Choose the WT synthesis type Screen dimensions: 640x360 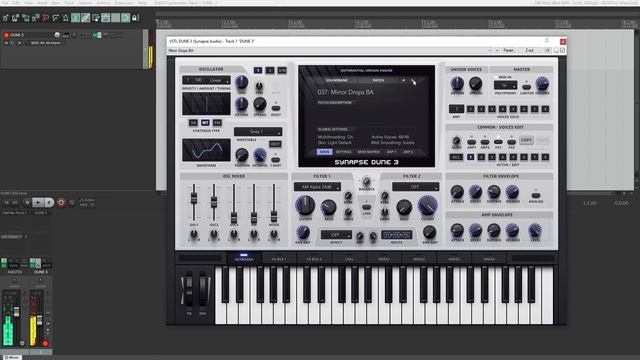pyautogui.click(x=205, y=122)
